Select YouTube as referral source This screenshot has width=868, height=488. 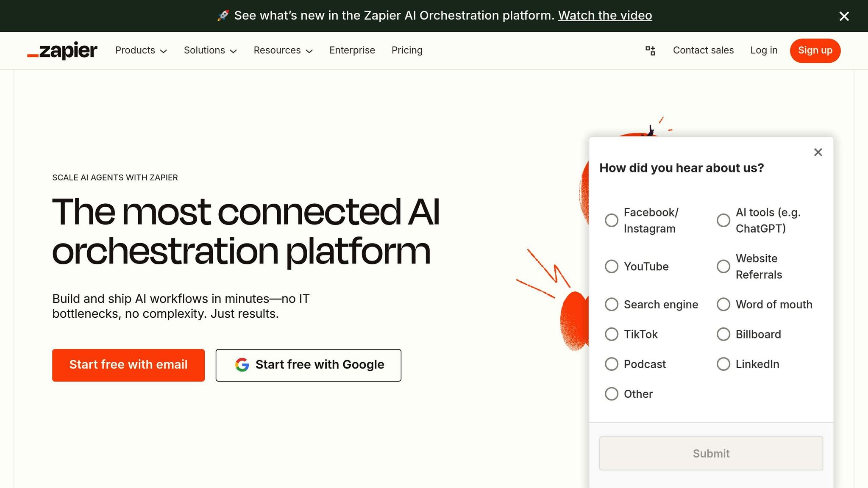tap(612, 266)
